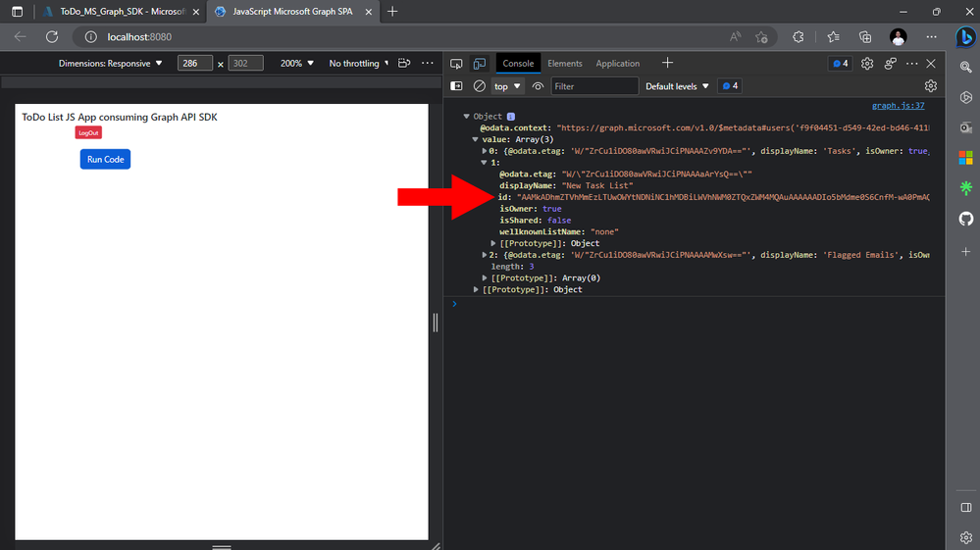The image size is (980, 550).
Task: Add a new sidebar app with plus
Action: click(965, 252)
